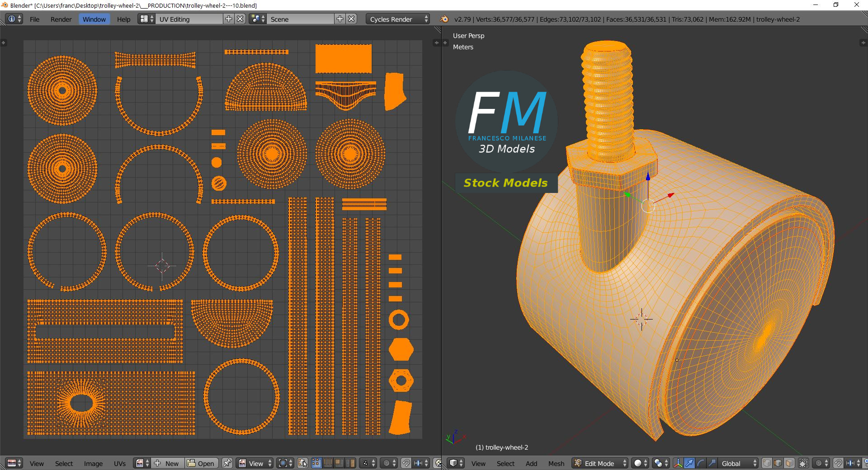
Task: Toggle limit selection to visible
Action: click(803, 463)
